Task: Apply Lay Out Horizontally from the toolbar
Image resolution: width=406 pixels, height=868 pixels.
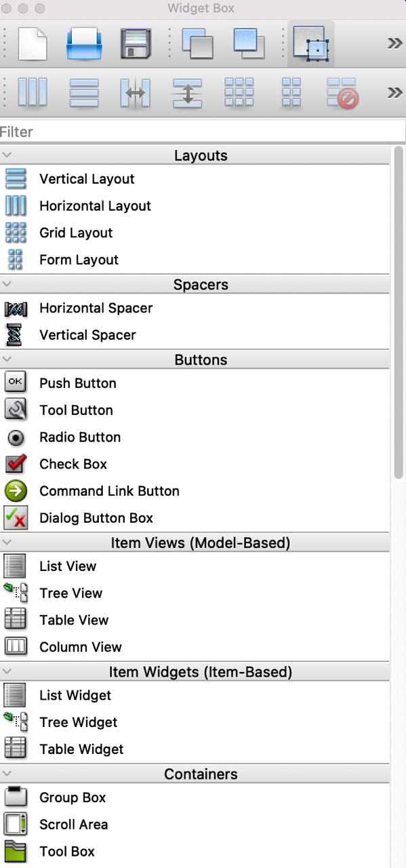Action: point(32,92)
